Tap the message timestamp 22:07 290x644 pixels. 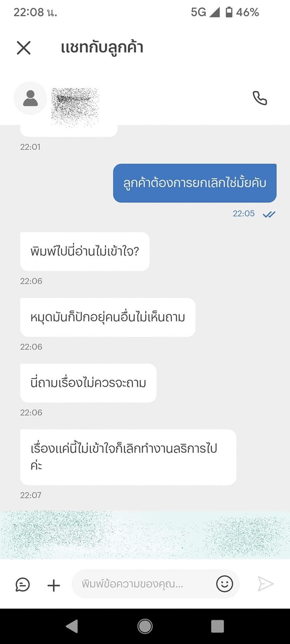(30, 495)
